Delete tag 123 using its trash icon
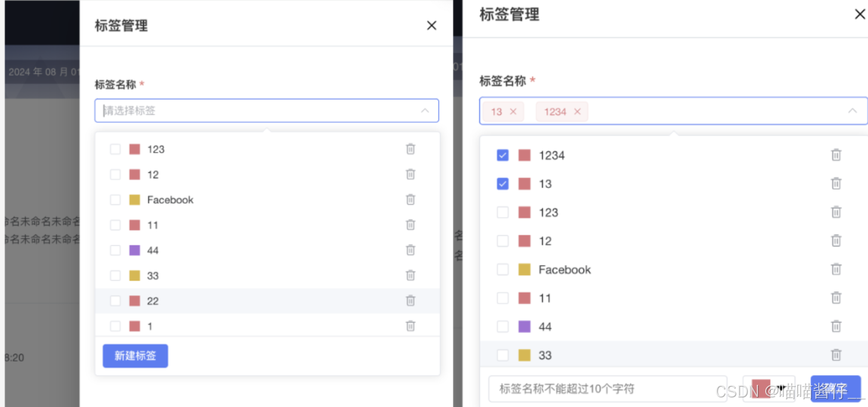 point(411,149)
